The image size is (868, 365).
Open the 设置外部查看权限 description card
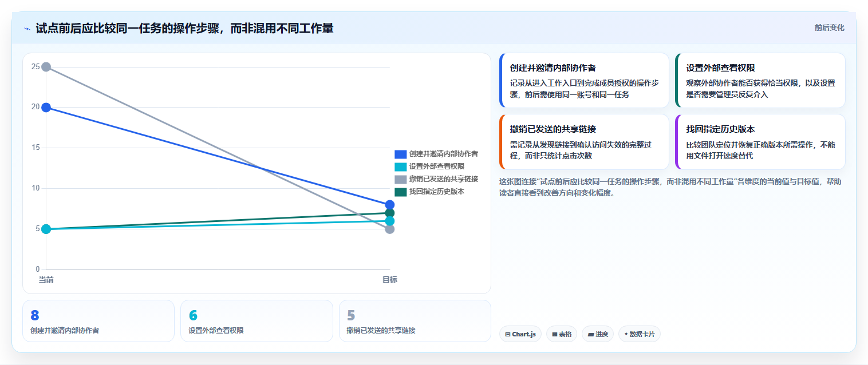[x=760, y=81]
